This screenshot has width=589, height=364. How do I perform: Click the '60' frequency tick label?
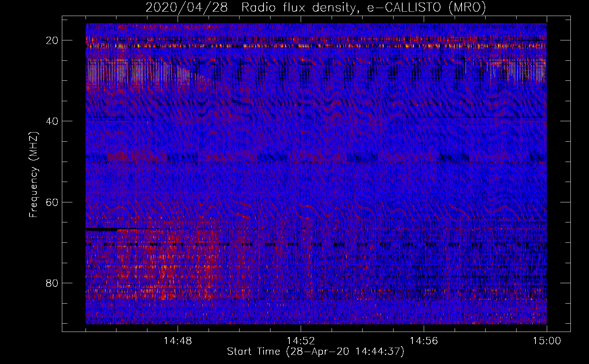(x=52, y=202)
